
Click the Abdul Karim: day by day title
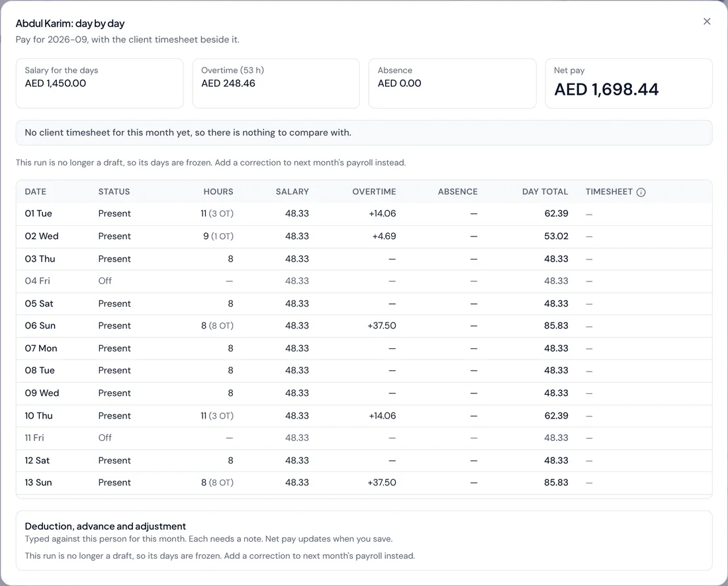[70, 24]
